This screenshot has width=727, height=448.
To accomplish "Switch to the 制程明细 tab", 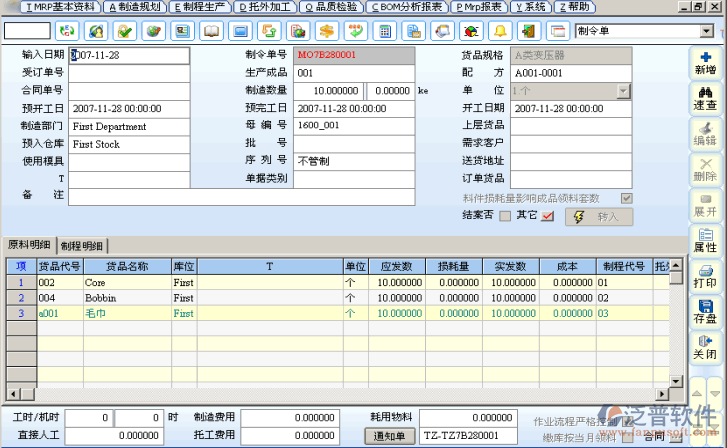I will (x=82, y=246).
